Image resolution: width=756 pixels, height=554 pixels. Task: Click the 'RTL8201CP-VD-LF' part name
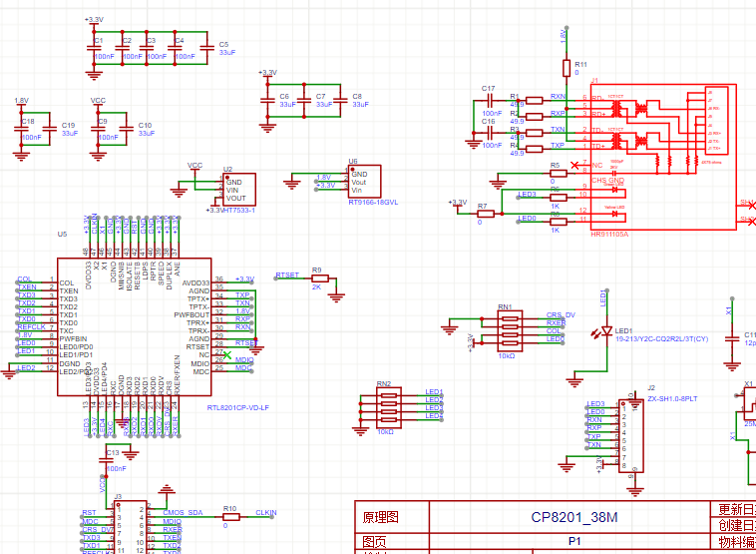tap(238, 408)
